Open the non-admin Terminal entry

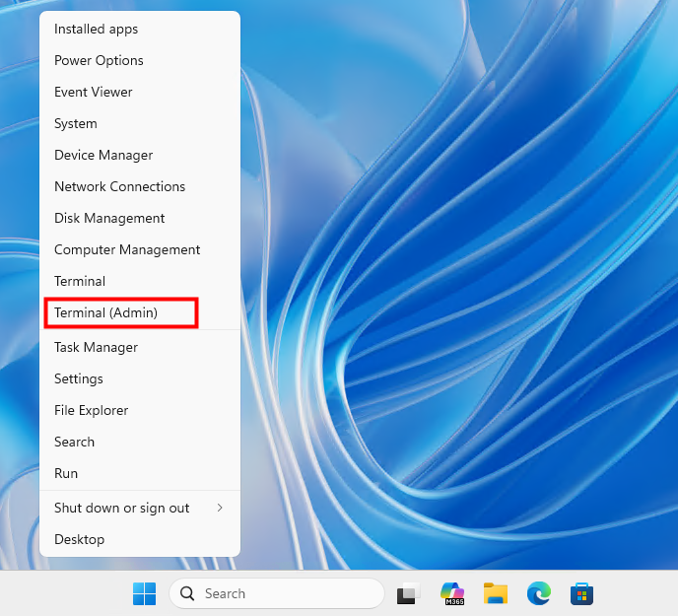[140, 282]
